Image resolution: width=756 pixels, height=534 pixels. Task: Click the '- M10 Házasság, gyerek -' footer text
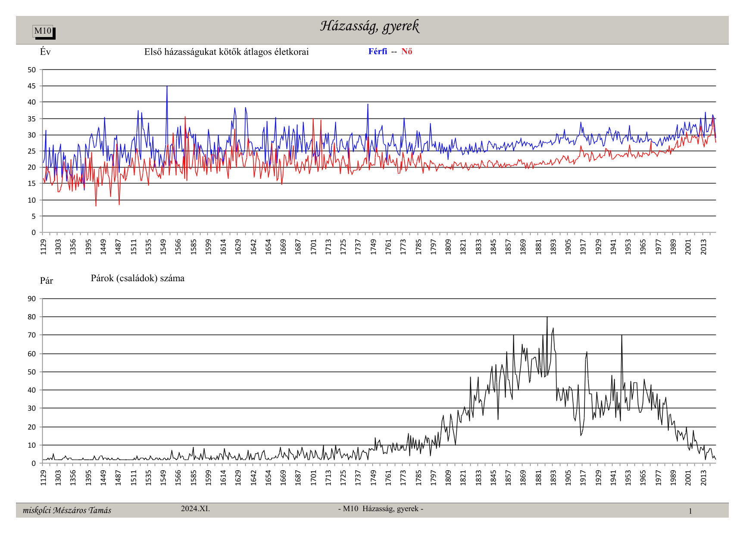click(381, 509)
